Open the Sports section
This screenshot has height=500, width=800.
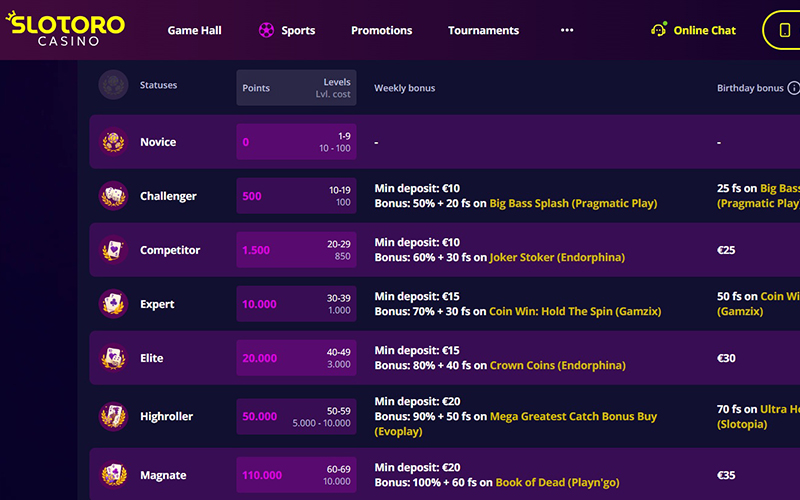click(x=298, y=31)
